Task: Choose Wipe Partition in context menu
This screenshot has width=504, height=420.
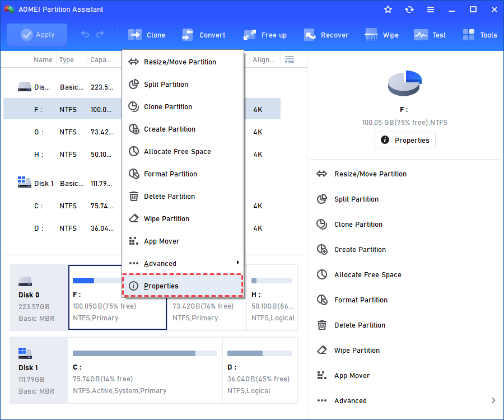Action: coord(183,219)
